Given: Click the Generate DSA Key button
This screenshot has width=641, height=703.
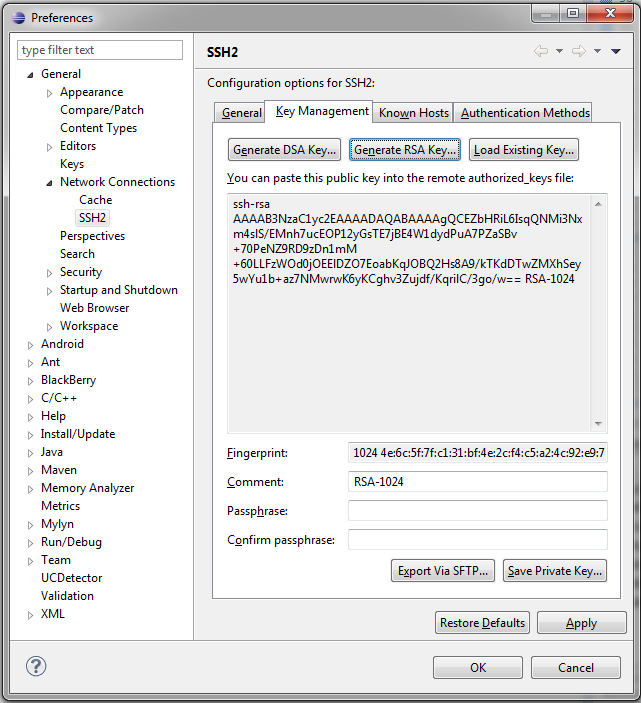Looking at the screenshot, I should [x=284, y=150].
